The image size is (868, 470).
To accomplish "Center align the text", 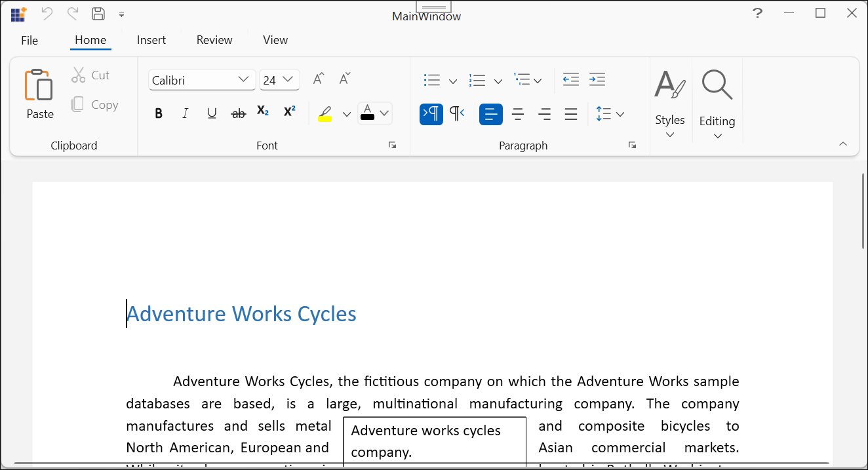I will point(518,115).
